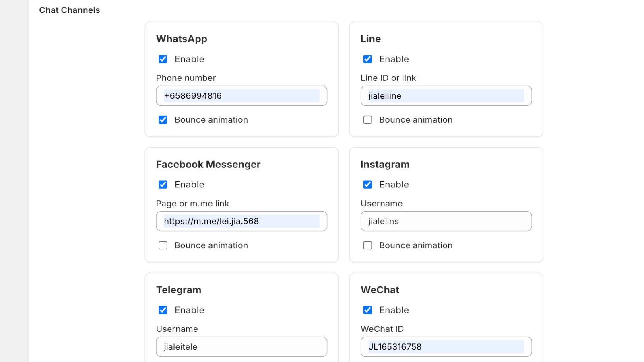Click the Facebook Messenger card title
This screenshot has width=644, height=362.
coord(208,165)
